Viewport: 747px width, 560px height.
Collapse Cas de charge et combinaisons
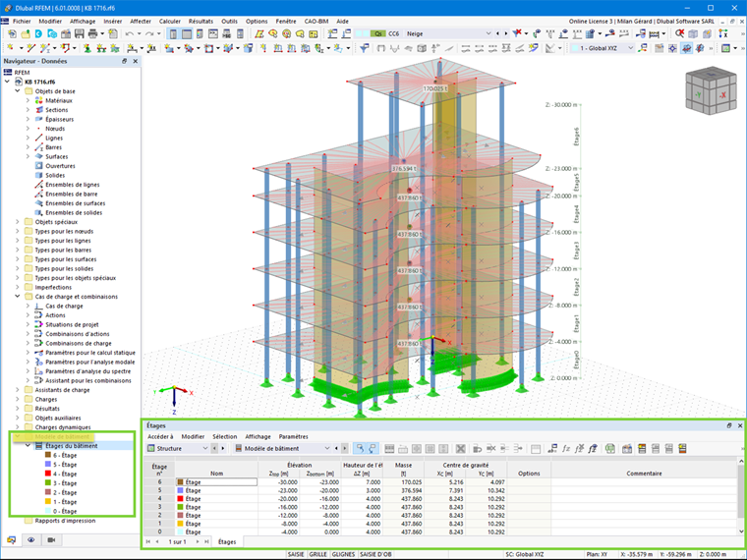18,297
